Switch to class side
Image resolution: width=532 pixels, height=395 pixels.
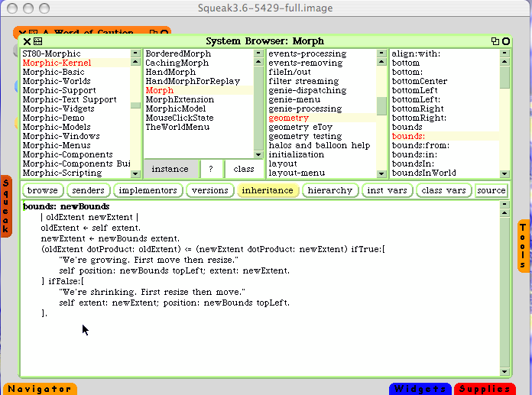tap(244, 169)
